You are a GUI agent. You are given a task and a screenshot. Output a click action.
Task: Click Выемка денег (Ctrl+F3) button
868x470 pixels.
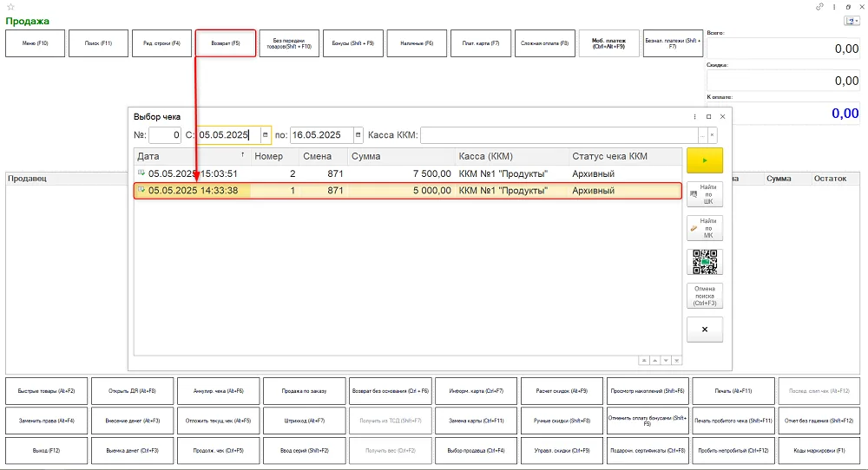(132, 451)
